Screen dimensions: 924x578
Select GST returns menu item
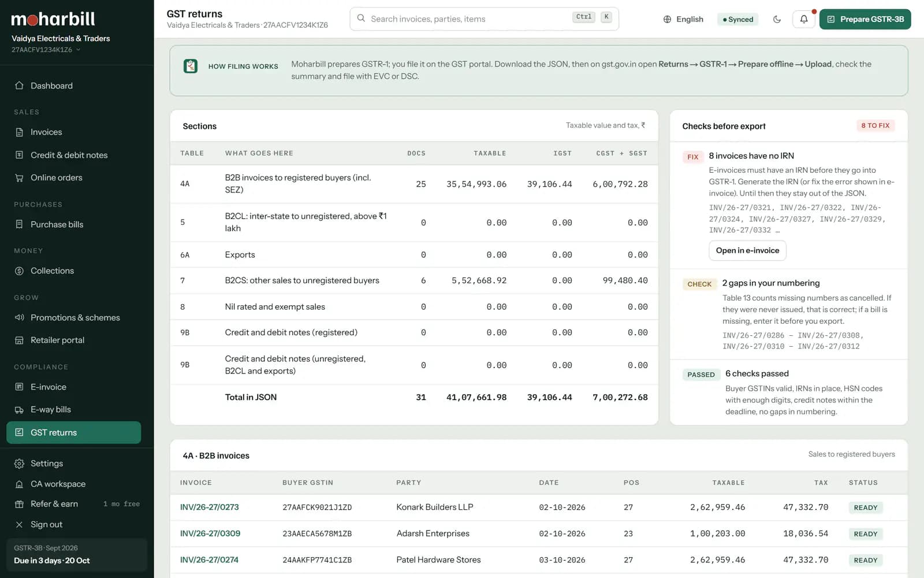point(73,432)
